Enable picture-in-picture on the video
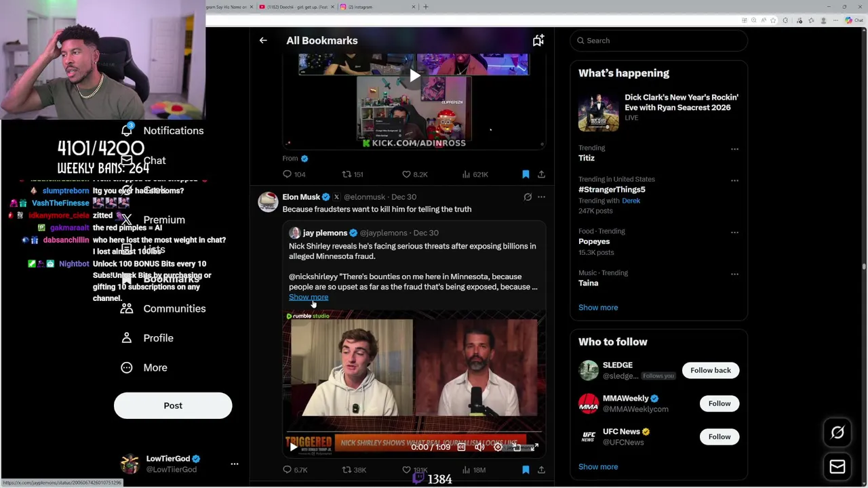 click(516, 447)
